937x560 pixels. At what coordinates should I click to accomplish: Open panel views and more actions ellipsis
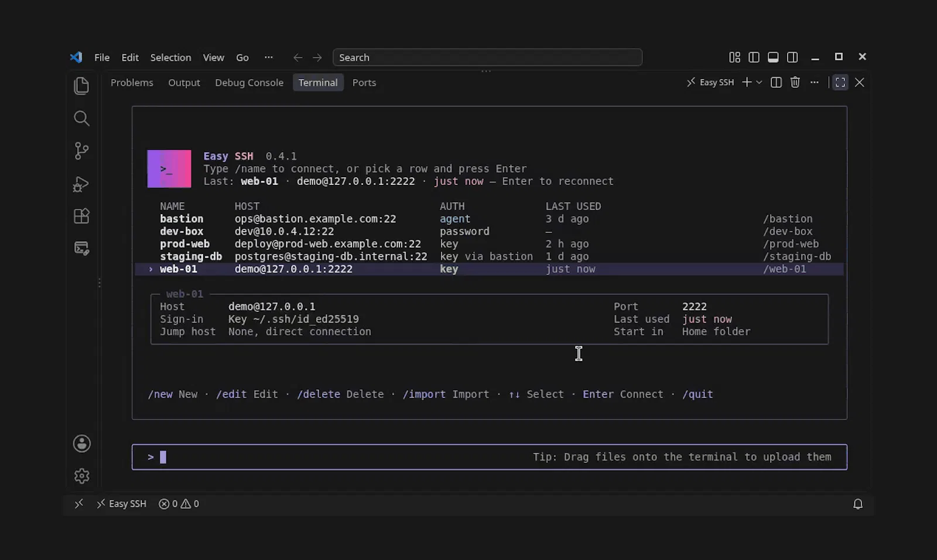pyautogui.click(x=814, y=83)
